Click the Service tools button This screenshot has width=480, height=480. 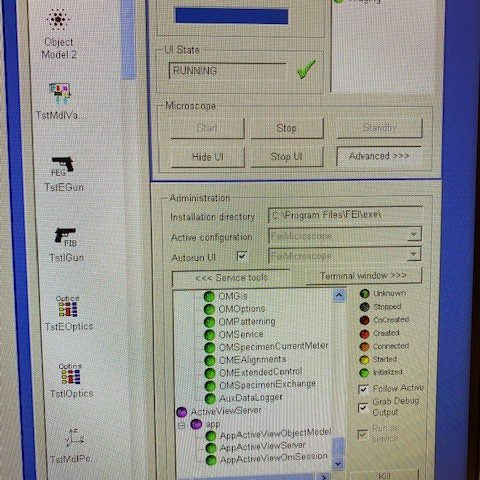pos(232,278)
